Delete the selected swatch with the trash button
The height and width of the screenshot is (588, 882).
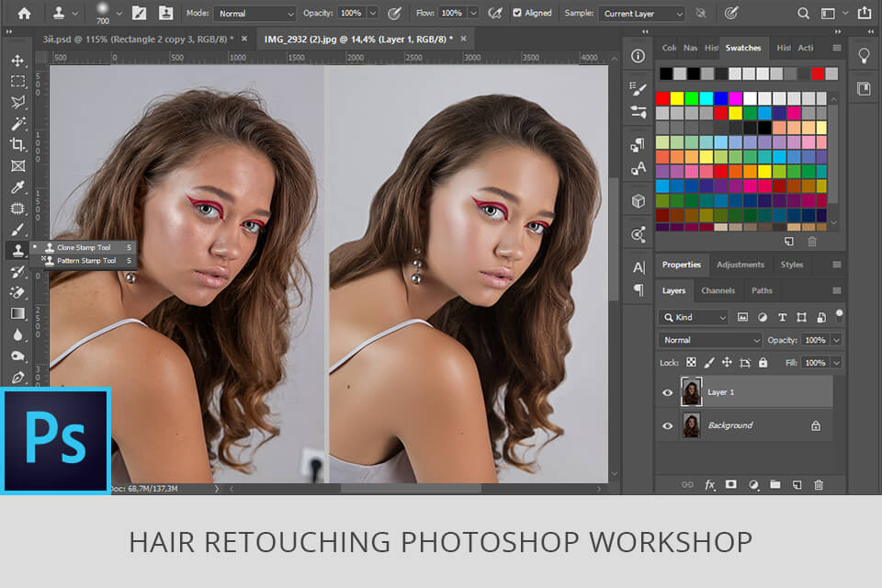pos(813,241)
